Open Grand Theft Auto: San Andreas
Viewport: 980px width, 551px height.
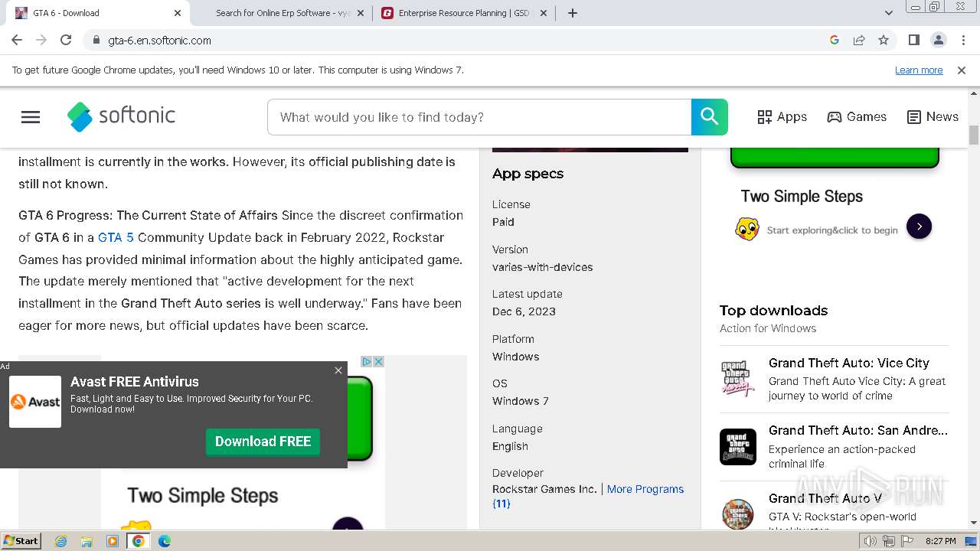(858, 430)
